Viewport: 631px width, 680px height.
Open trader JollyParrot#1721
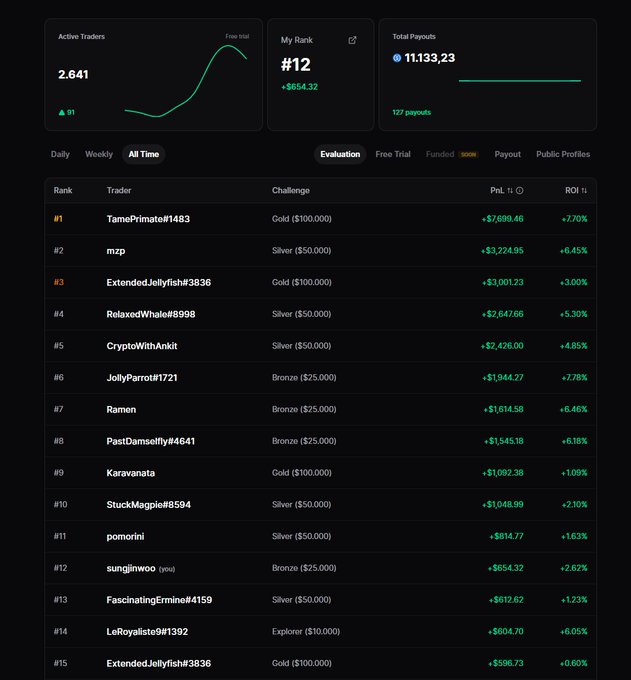[142, 378]
